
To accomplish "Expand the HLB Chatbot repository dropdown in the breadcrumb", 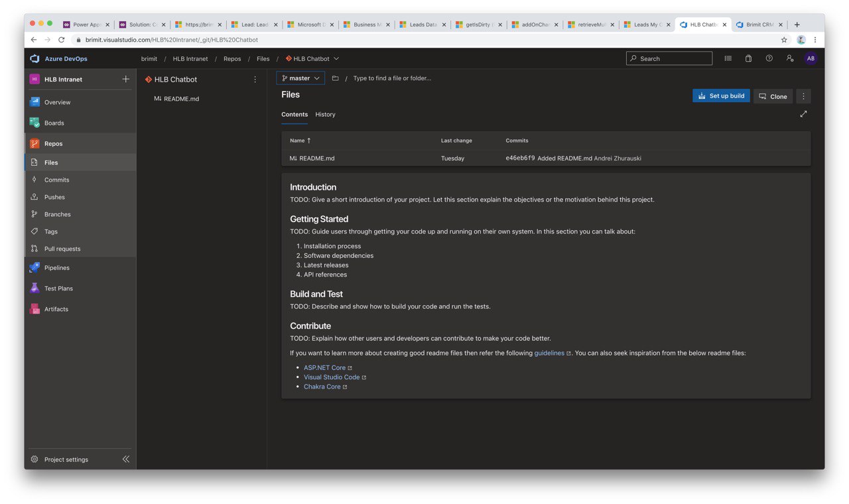I will click(336, 58).
